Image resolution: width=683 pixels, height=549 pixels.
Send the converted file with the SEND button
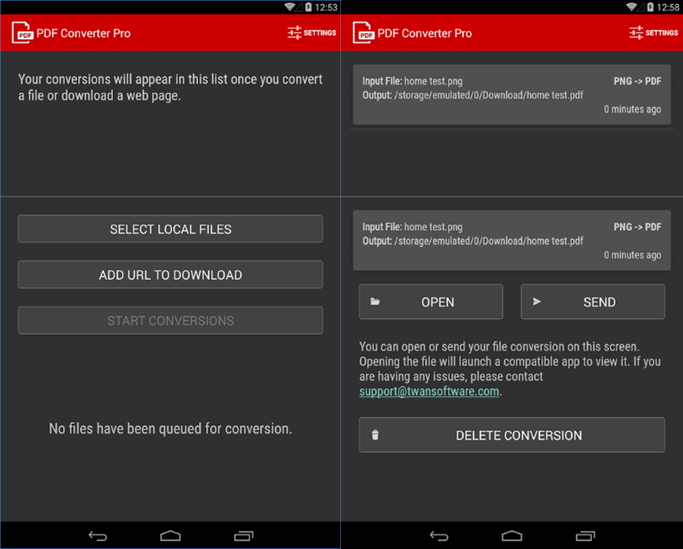[x=593, y=302]
